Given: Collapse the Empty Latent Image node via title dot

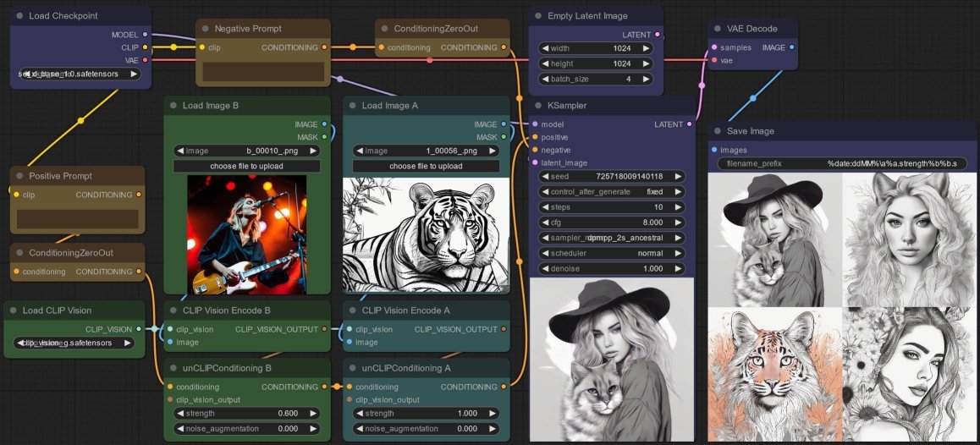Looking at the screenshot, I should (x=538, y=15).
